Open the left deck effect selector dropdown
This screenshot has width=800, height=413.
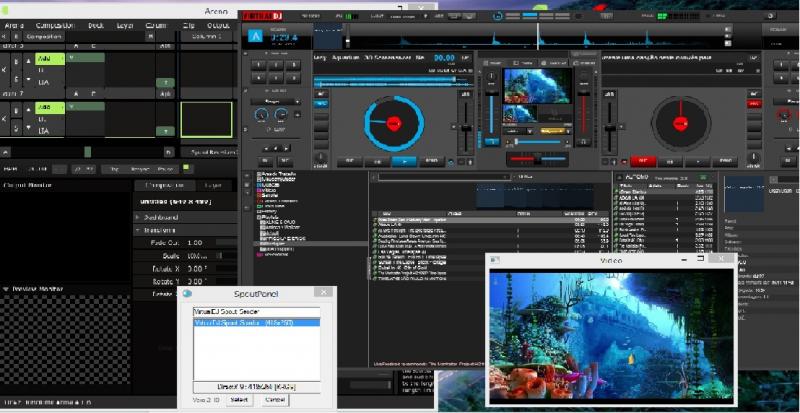(276, 102)
